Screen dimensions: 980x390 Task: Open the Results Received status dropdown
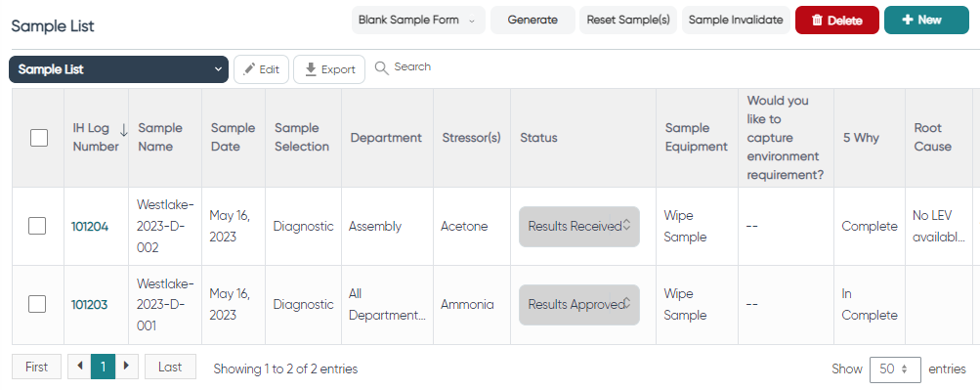point(579,226)
